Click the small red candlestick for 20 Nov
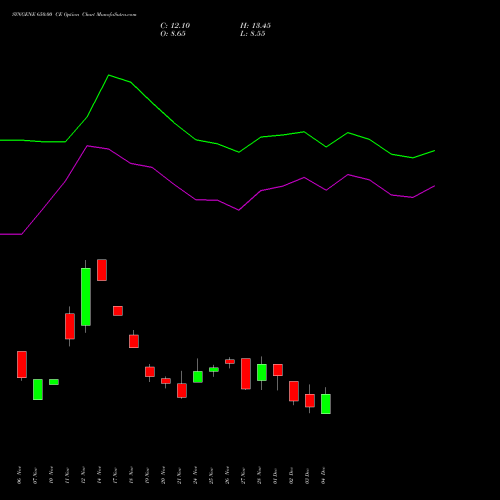The width and height of the screenshot is (500, 500). [x=166, y=381]
